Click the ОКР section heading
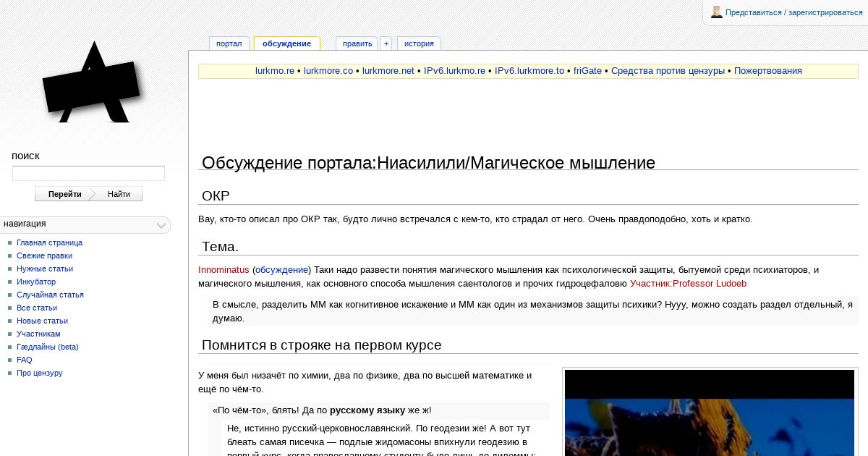Image resolution: width=868 pixels, height=456 pixels. click(216, 196)
